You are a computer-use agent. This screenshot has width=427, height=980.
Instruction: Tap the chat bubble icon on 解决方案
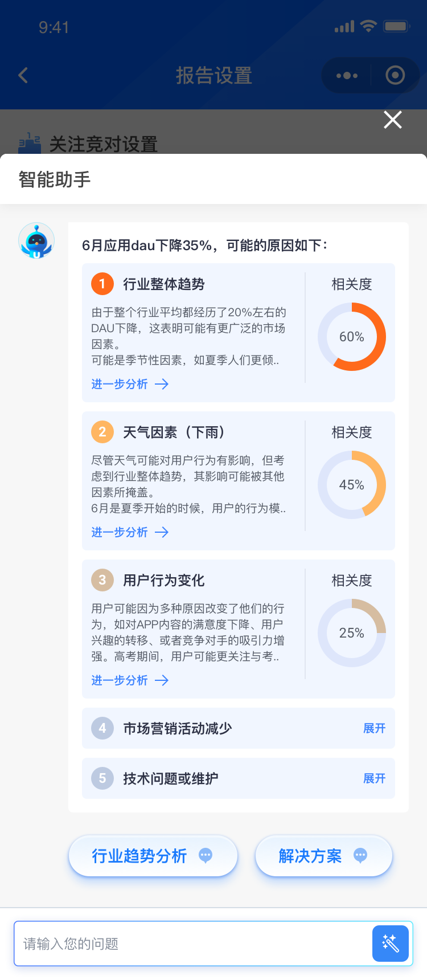(x=360, y=855)
